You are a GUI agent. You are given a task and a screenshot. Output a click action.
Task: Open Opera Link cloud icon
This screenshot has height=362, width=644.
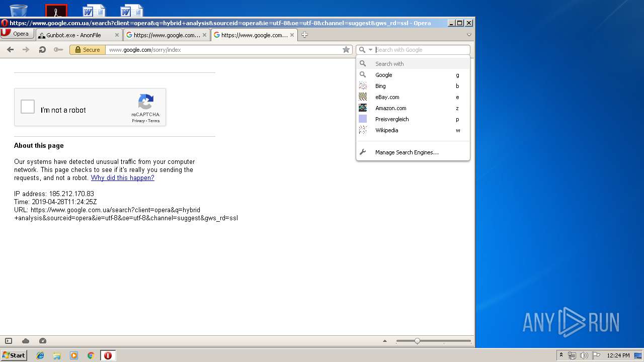coord(26,341)
